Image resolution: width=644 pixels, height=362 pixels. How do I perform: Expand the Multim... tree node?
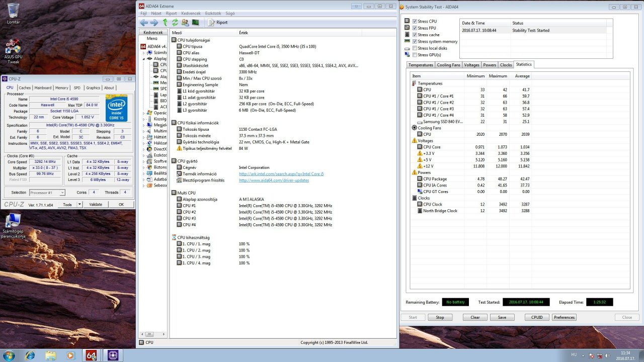click(143, 131)
